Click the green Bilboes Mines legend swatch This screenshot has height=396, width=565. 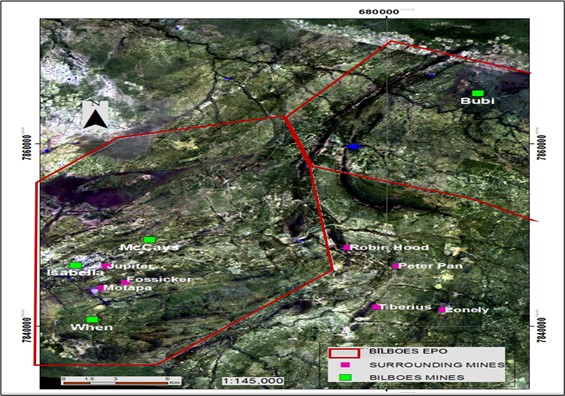(x=346, y=377)
